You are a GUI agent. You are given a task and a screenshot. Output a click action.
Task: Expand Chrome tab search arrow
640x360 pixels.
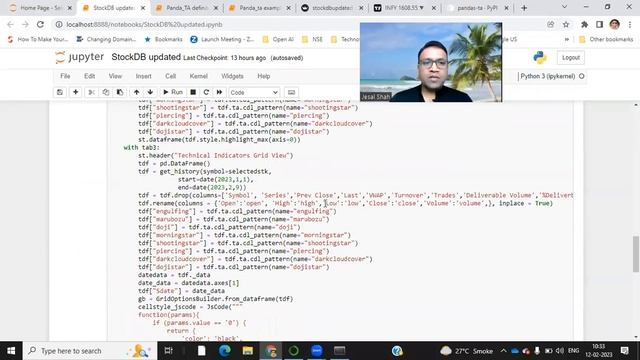pos(564,7)
